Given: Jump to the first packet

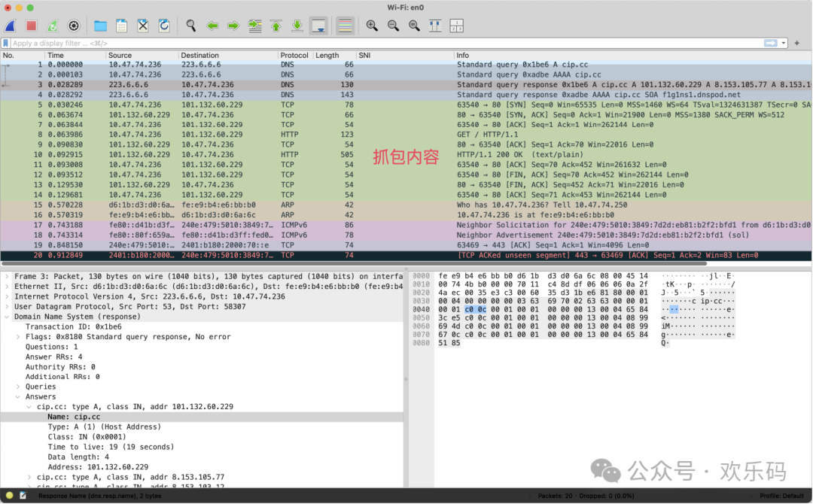Looking at the screenshot, I should tap(276, 26).
